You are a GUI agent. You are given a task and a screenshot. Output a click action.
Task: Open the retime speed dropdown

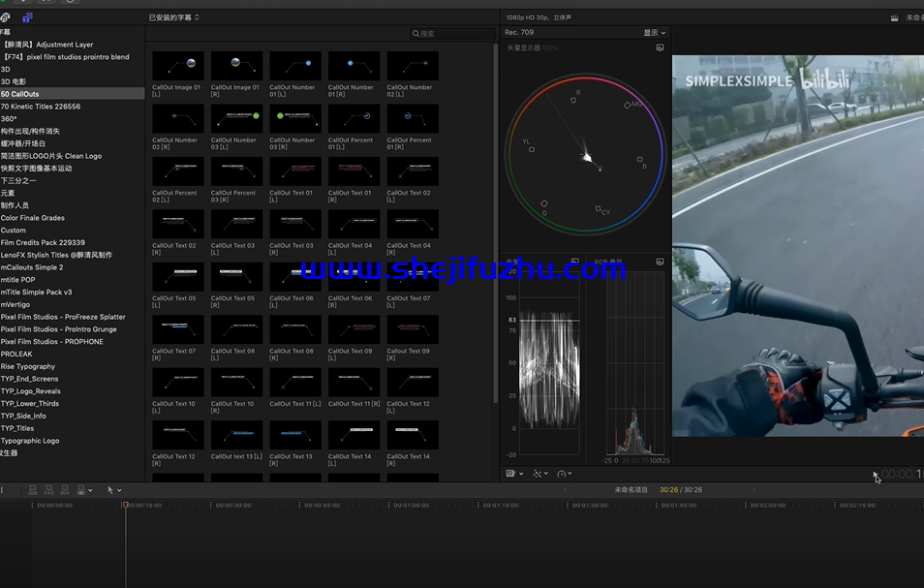[565, 473]
